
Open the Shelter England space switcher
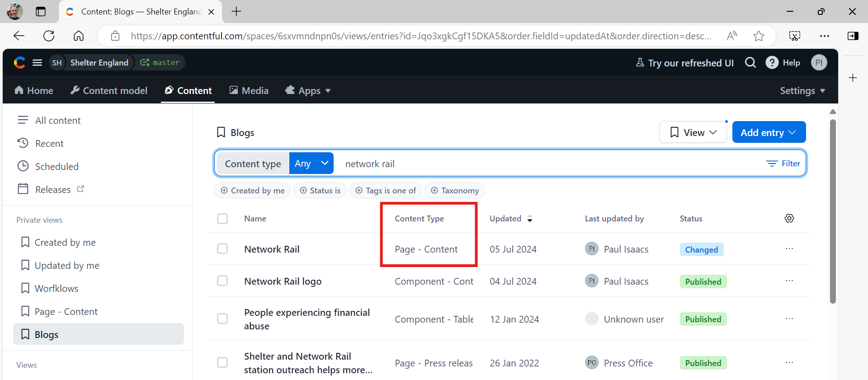coord(91,63)
